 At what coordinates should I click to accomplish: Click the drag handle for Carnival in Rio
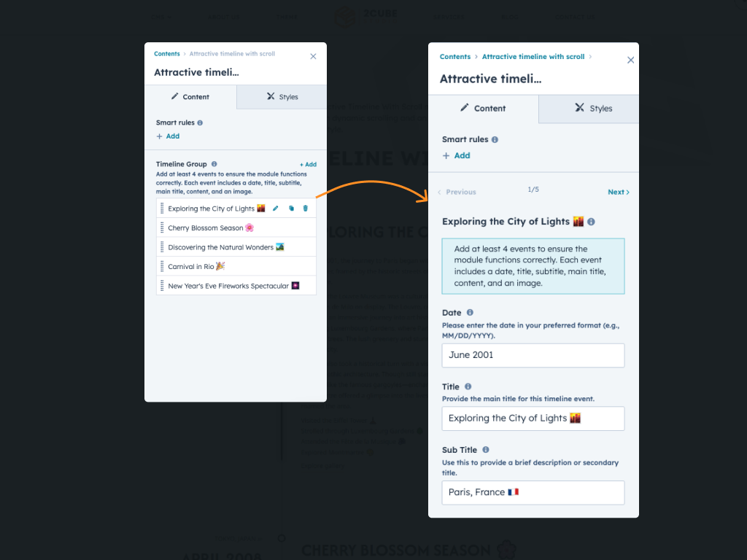162,267
